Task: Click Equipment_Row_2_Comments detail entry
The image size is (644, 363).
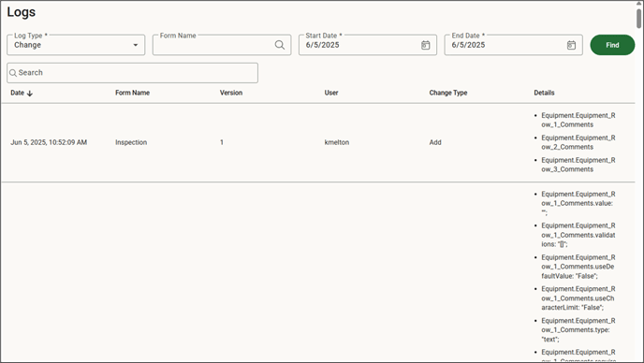Action: click(578, 142)
